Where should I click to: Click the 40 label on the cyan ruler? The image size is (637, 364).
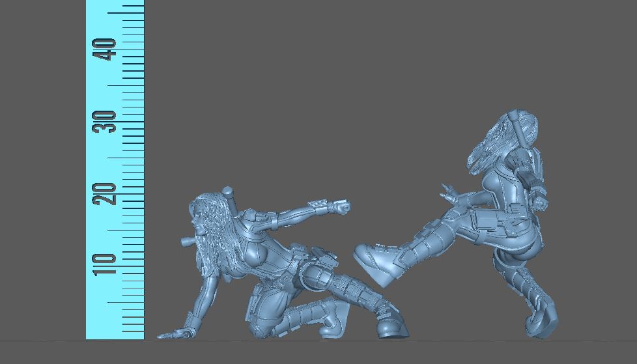(104, 49)
